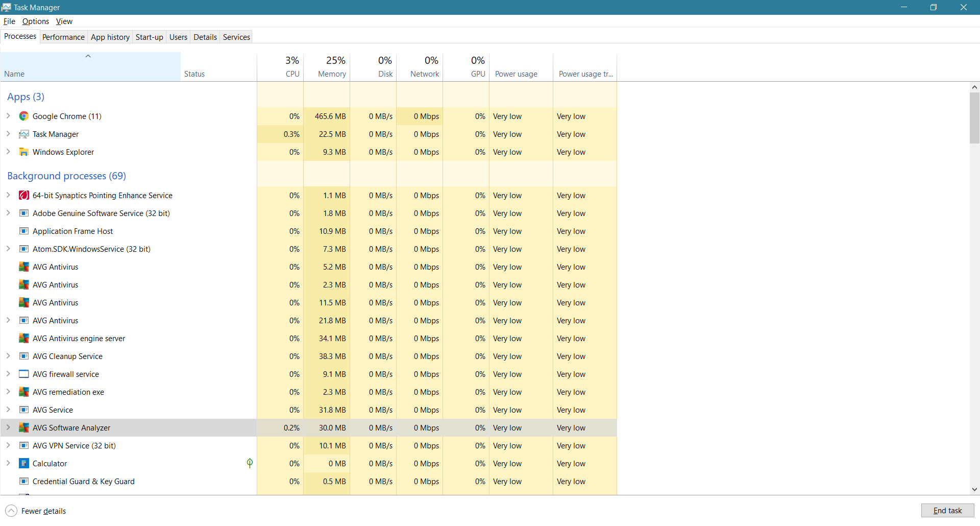
Task: Click the Google Chrome icon in Apps
Action: click(x=23, y=116)
